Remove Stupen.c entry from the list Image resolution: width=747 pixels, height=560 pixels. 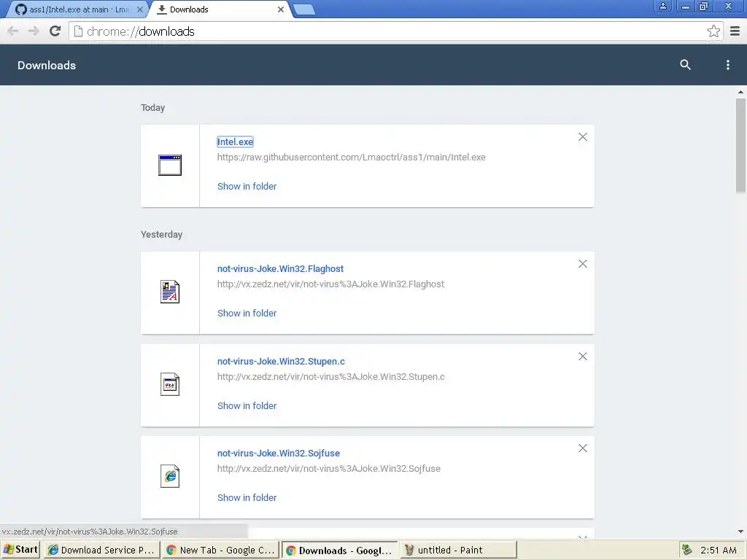[583, 356]
